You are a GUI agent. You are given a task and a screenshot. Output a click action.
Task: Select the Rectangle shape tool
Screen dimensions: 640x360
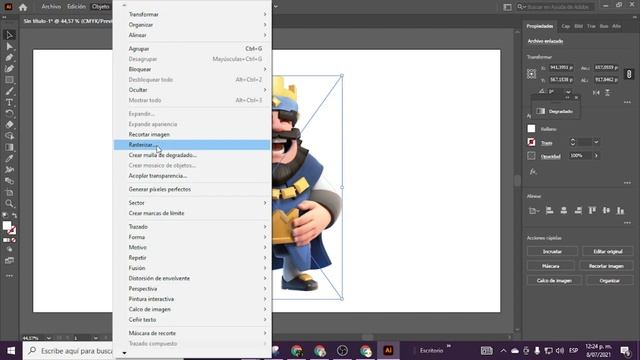(x=9, y=80)
